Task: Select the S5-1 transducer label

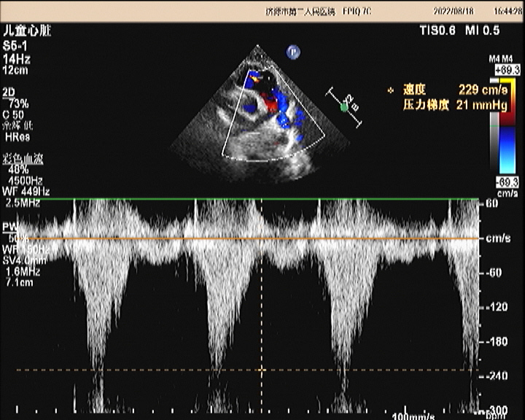Action: point(15,44)
